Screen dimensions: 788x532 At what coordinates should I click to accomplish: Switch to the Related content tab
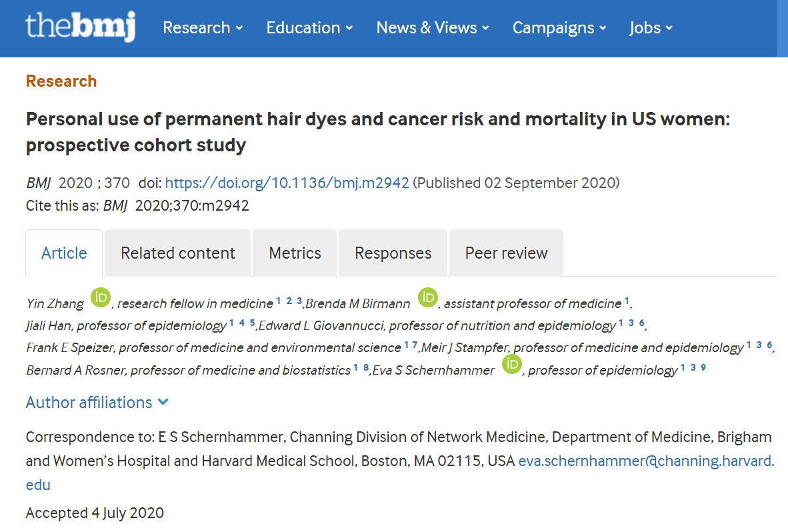(x=177, y=253)
